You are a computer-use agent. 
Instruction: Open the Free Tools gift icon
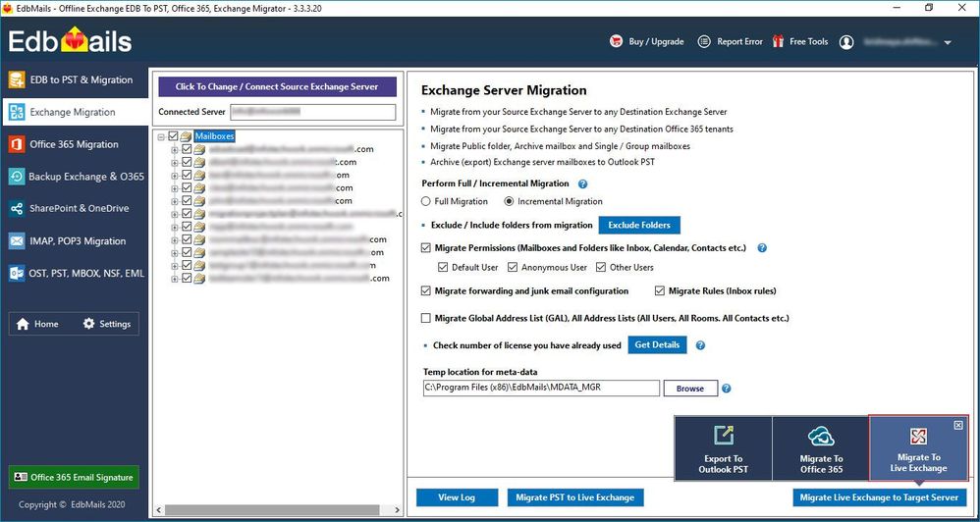pyautogui.click(x=778, y=42)
